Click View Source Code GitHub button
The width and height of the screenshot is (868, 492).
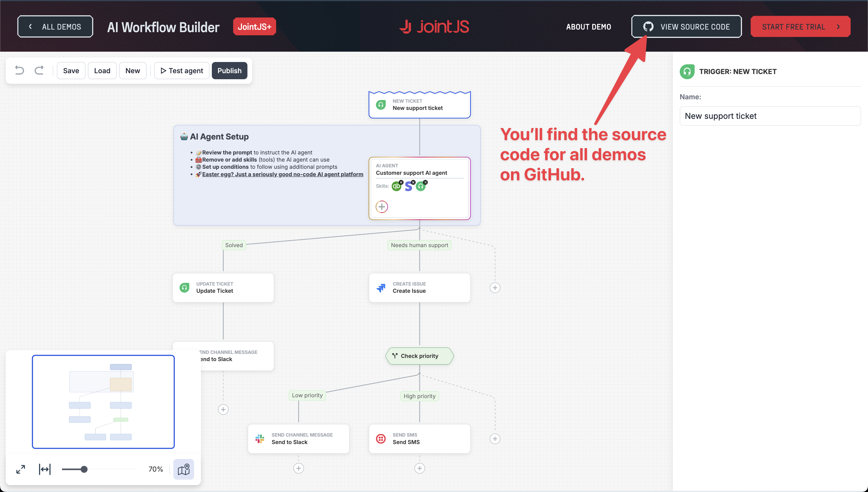coord(686,27)
